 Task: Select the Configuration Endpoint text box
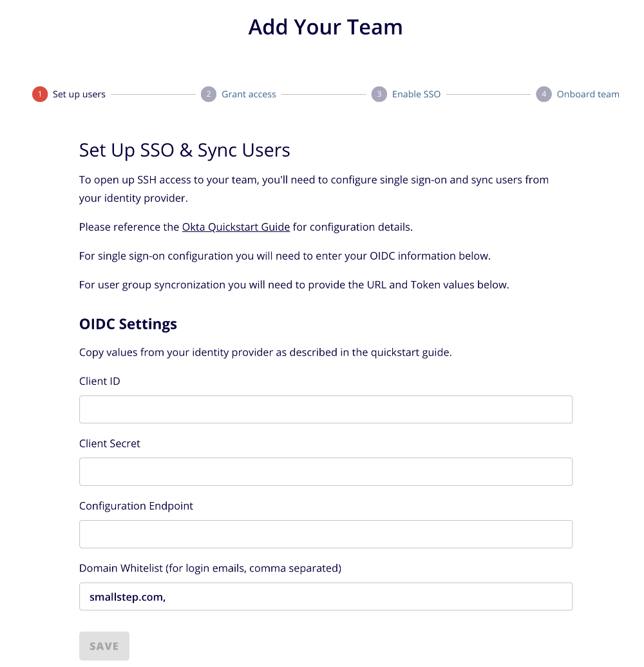325,534
